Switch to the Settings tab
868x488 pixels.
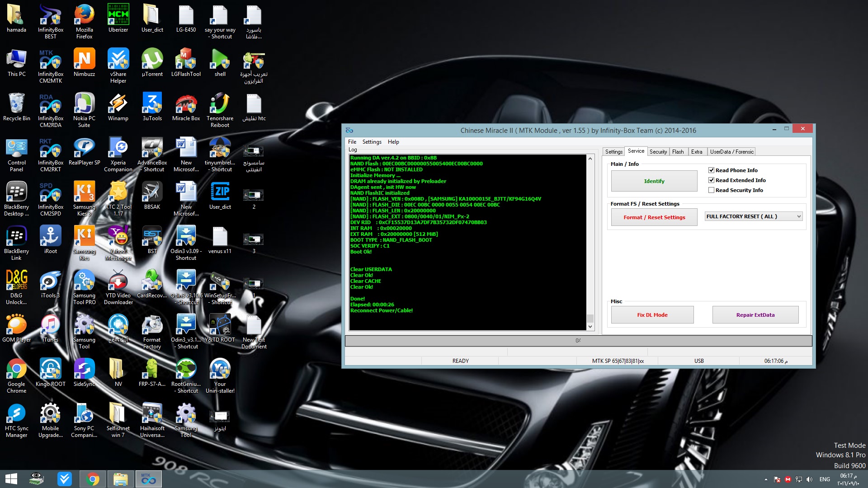(x=613, y=152)
